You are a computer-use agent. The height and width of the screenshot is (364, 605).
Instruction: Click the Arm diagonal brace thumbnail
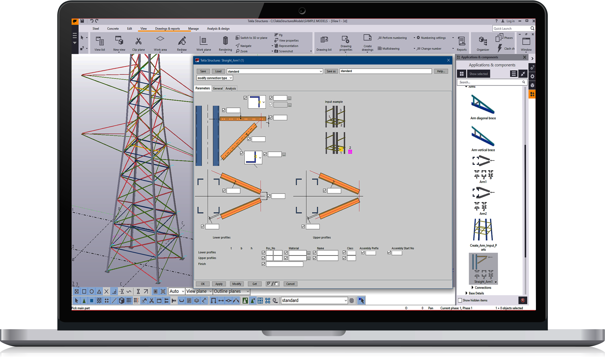483,104
